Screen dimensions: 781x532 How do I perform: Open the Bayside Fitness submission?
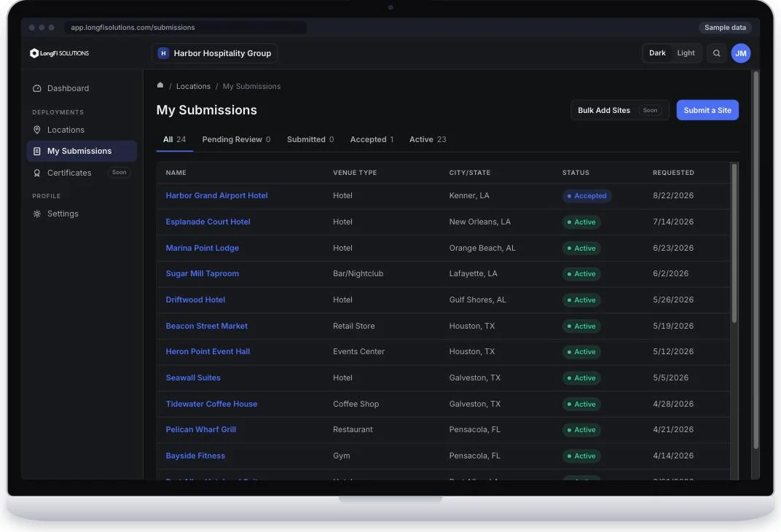(x=195, y=455)
